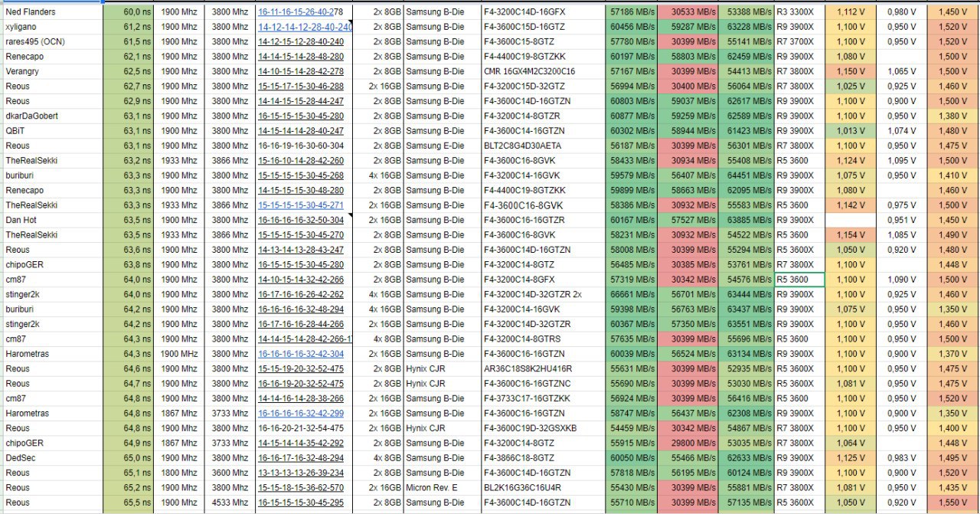
Task: Click the F4-3200C14D-16GFX part number
Action: [x=544, y=12]
